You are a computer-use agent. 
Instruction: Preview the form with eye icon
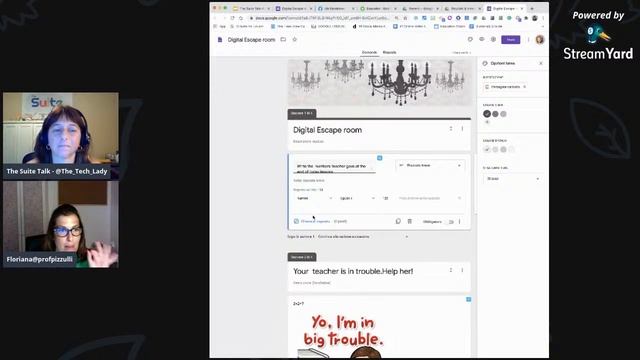[482, 40]
